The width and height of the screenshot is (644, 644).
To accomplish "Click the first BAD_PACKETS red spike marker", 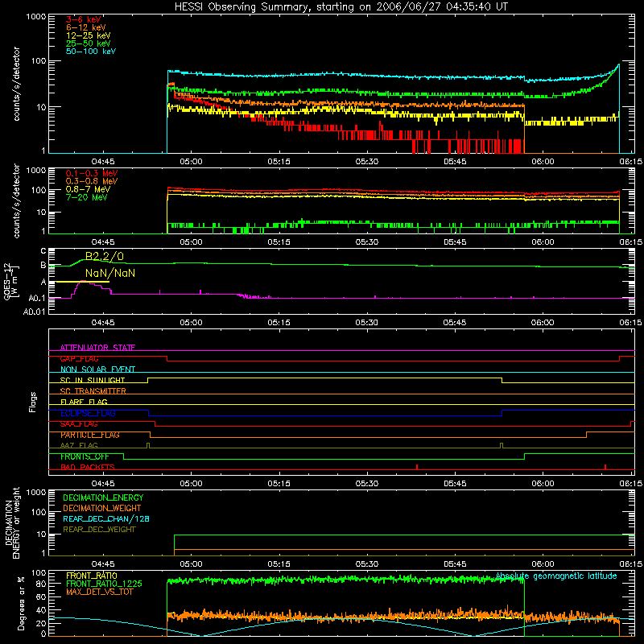I will pyautogui.click(x=417, y=467).
